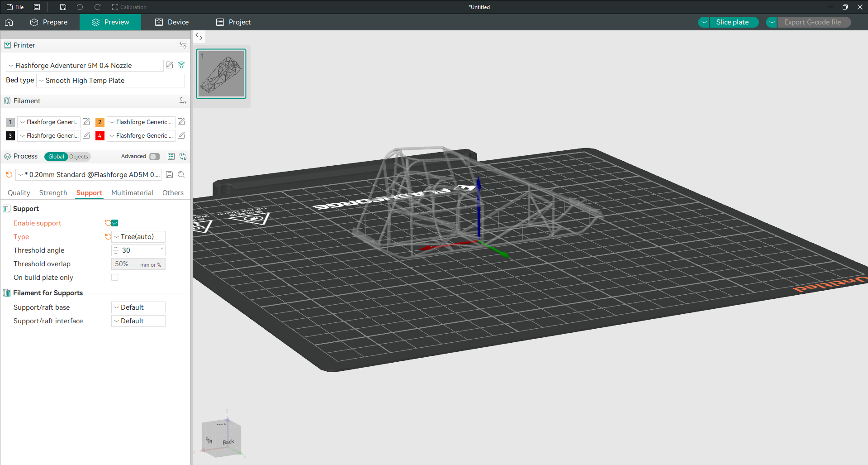Screen dimensions: 868x465
Task: Edit filament 2 preset
Action: pos(181,122)
